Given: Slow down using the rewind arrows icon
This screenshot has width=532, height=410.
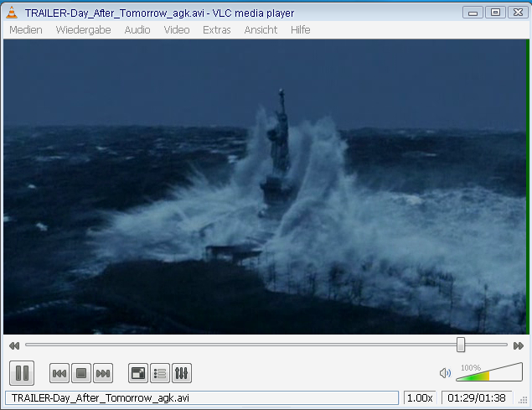Looking at the screenshot, I should point(14,345).
